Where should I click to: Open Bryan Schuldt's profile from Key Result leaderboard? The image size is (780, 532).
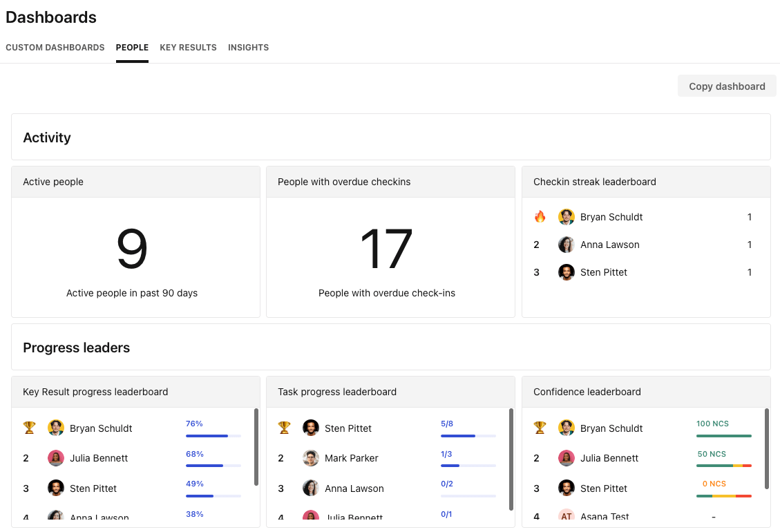pyautogui.click(x=99, y=428)
